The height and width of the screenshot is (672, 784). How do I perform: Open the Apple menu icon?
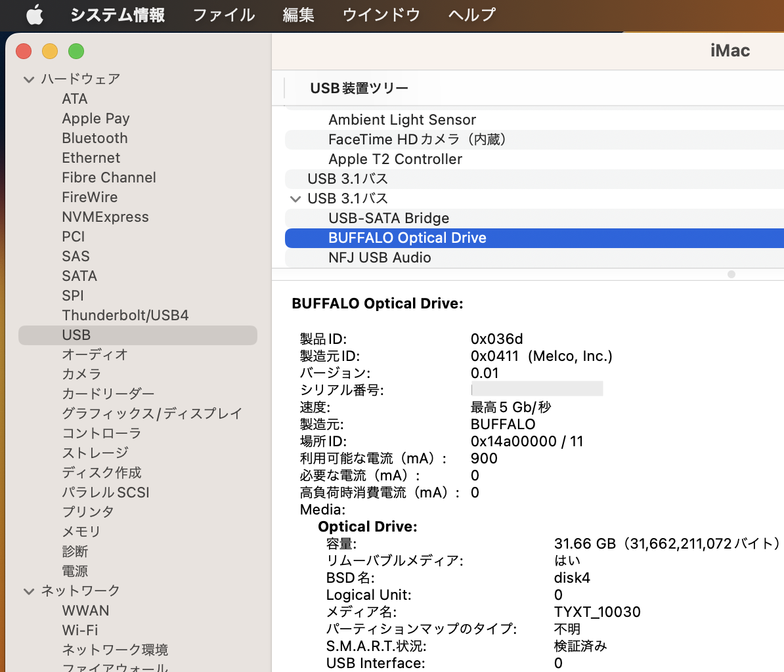pyautogui.click(x=34, y=15)
